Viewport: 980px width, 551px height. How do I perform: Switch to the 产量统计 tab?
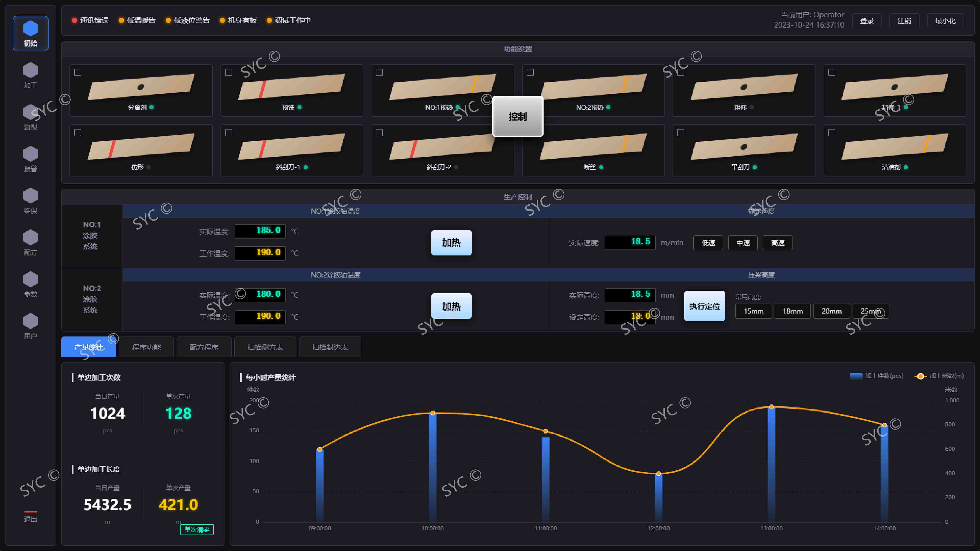pos(89,347)
